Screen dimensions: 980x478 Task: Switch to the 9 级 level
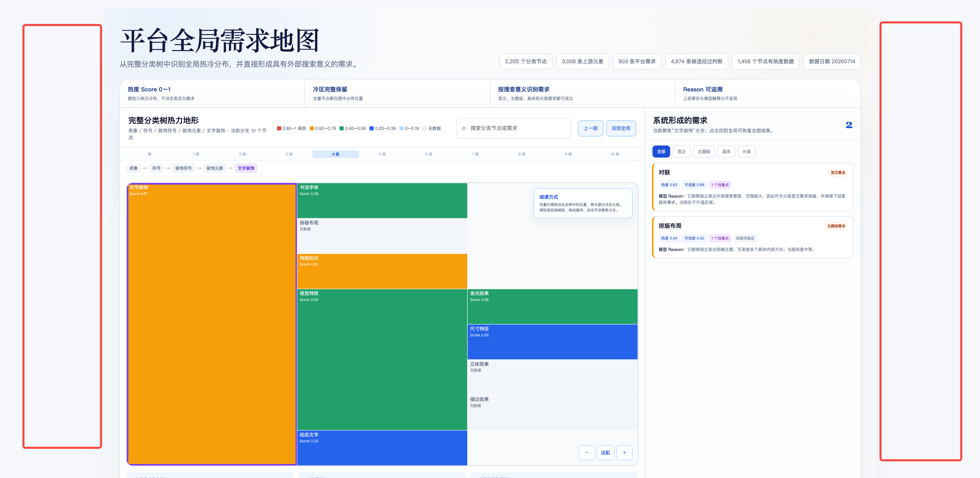point(568,154)
